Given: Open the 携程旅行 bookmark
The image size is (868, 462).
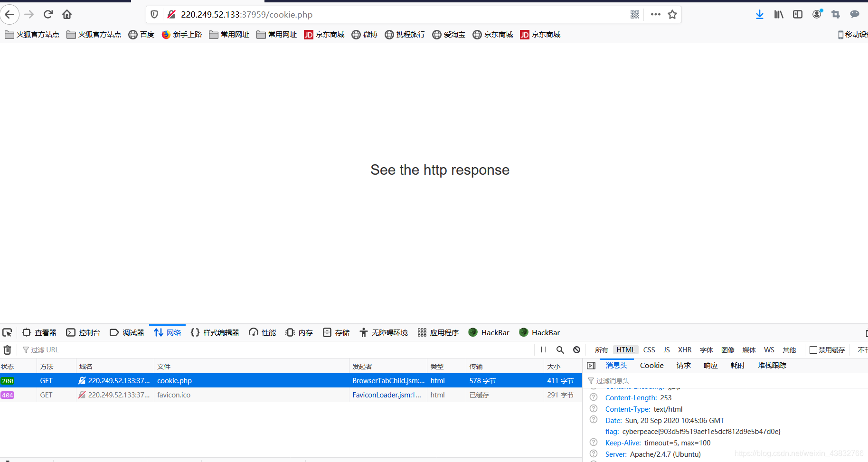Looking at the screenshot, I should click(x=405, y=35).
